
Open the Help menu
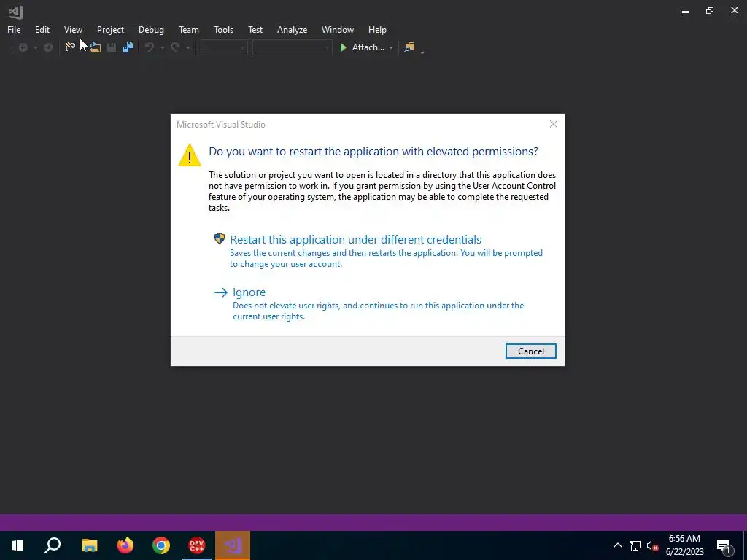click(x=377, y=29)
